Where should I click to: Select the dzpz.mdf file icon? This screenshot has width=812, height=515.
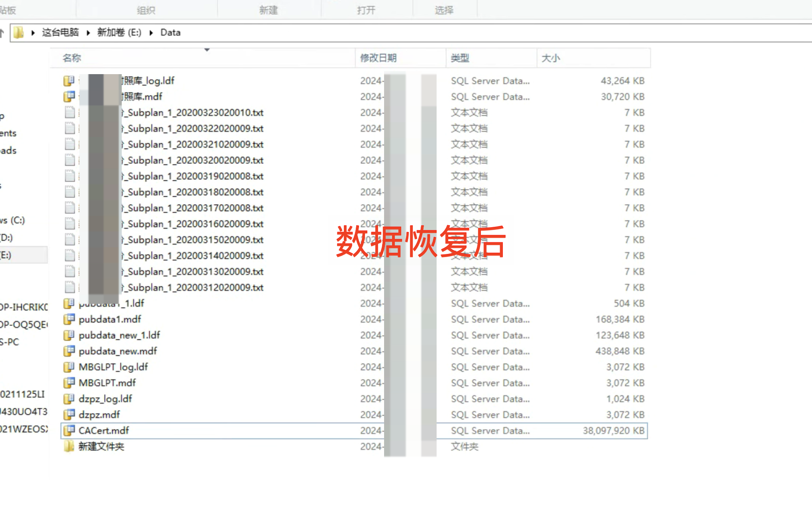[69, 415]
